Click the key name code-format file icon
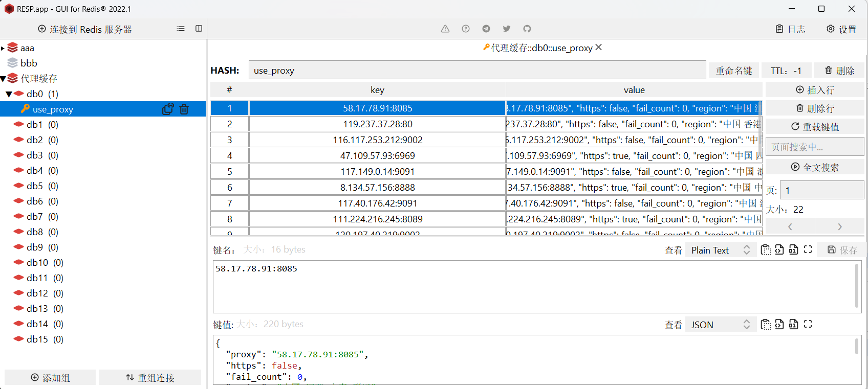Viewport: 868px width, 389px height. (x=779, y=250)
